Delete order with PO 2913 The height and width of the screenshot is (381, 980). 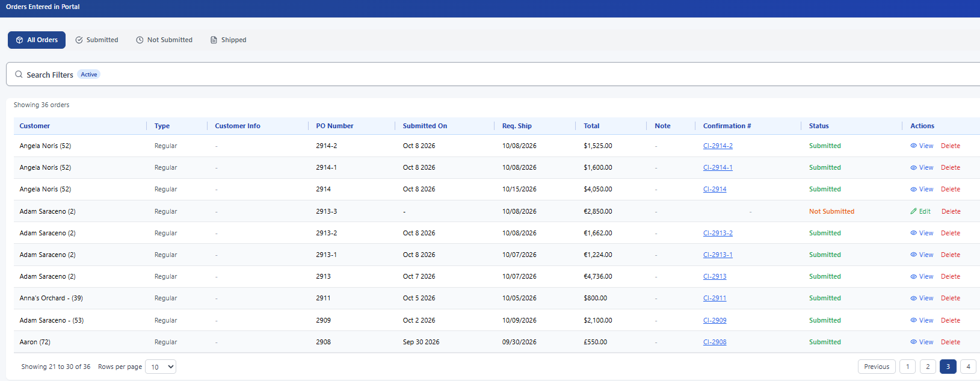coord(951,276)
